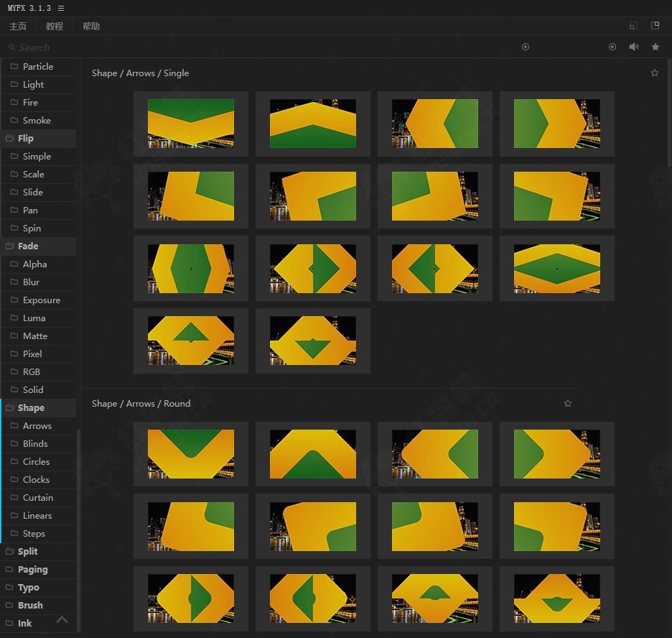672x638 pixels.
Task: Collapse the Shape category folder
Action: tap(30, 407)
